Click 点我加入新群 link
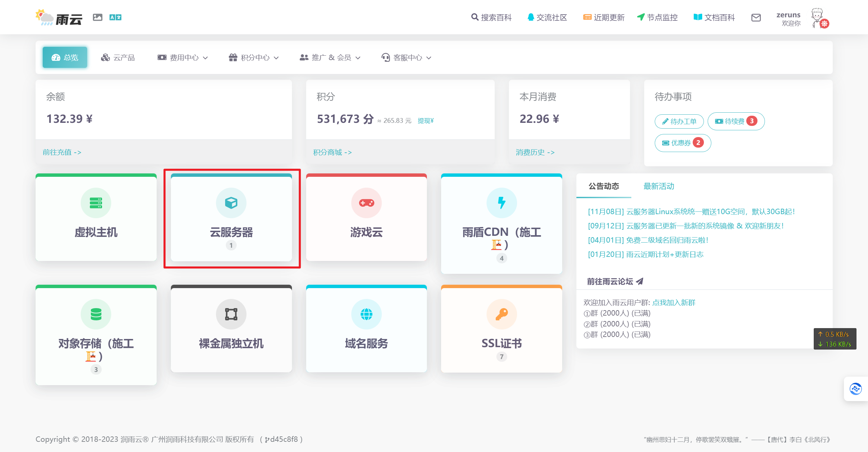Viewport: 868px width, 452px height. [674, 303]
